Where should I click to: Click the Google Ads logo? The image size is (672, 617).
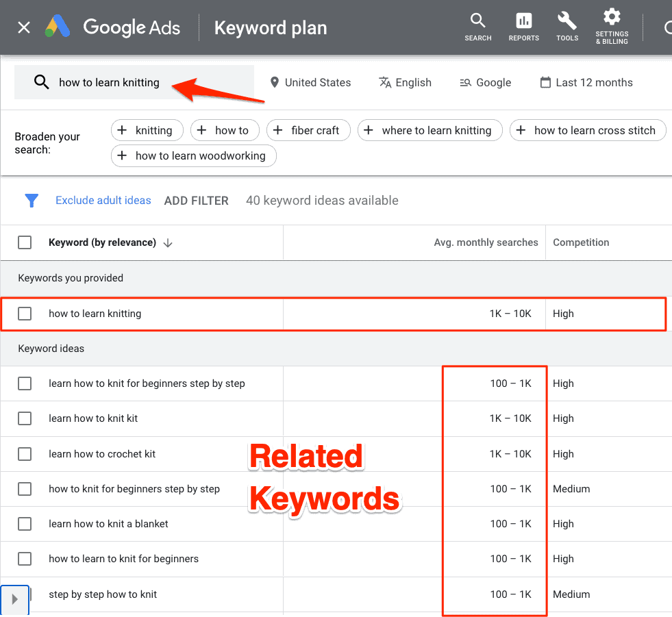(58, 27)
